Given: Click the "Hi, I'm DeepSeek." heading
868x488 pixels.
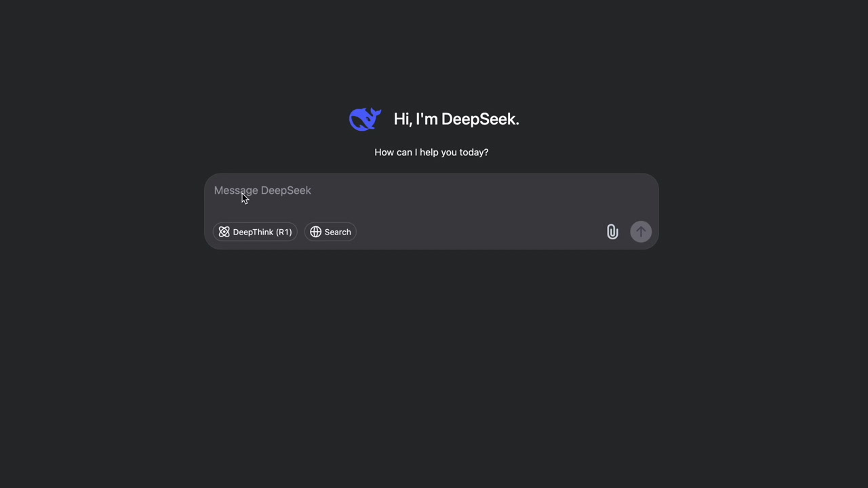Looking at the screenshot, I should pyautogui.click(x=456, y=119).
